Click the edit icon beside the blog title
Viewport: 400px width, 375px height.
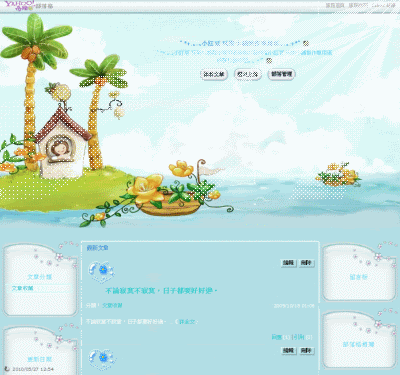coord(306,43)
